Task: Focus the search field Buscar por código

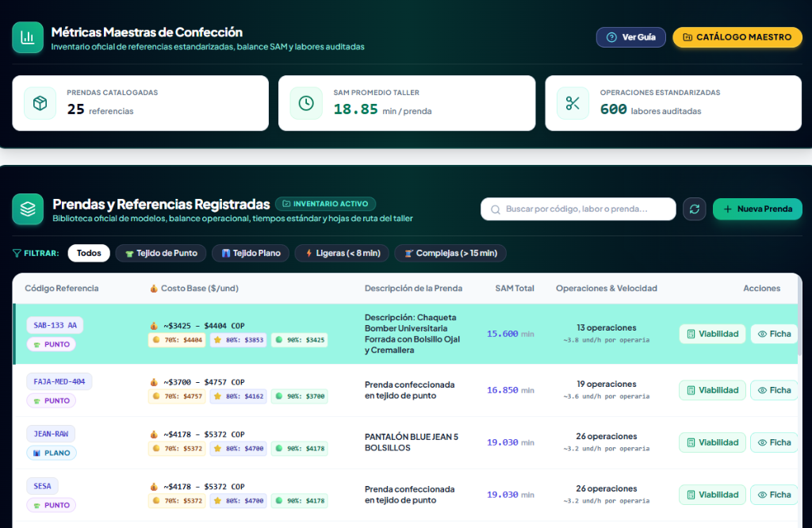Action: (x=578, y=209)
